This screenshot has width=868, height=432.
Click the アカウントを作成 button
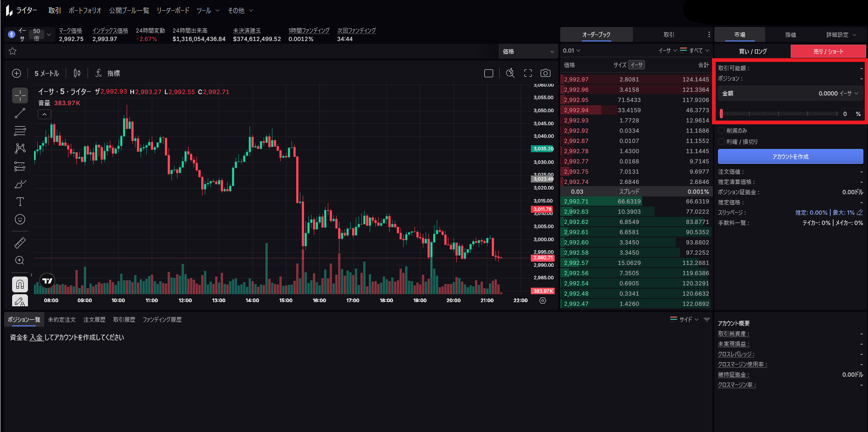(790, 157)
